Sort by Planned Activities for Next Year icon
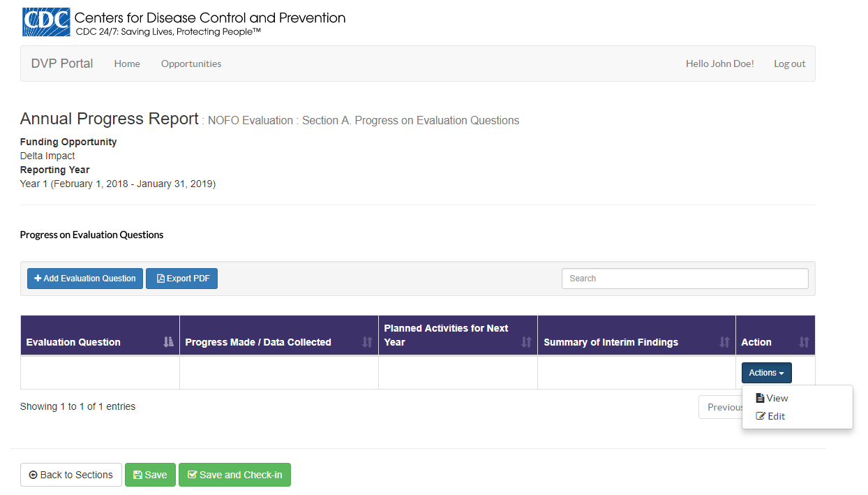868x495 pixels. tap(527, 342)
